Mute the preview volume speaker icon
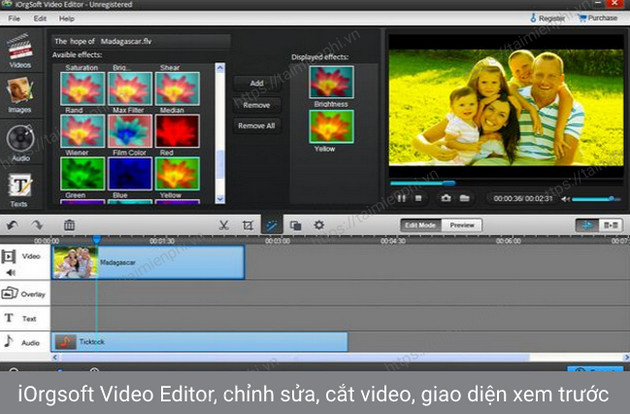630x414 pixels. coord(565,199)
